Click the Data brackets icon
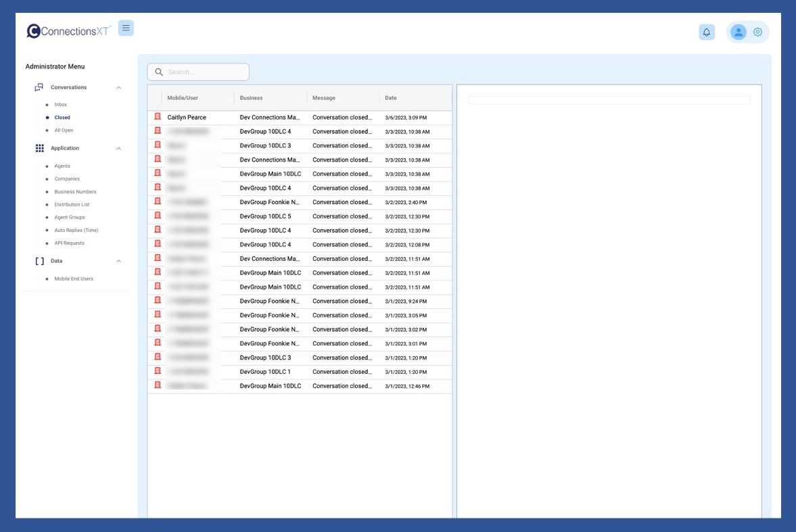The height and width of the screenshot is (532, 796). tap(39, 261)
